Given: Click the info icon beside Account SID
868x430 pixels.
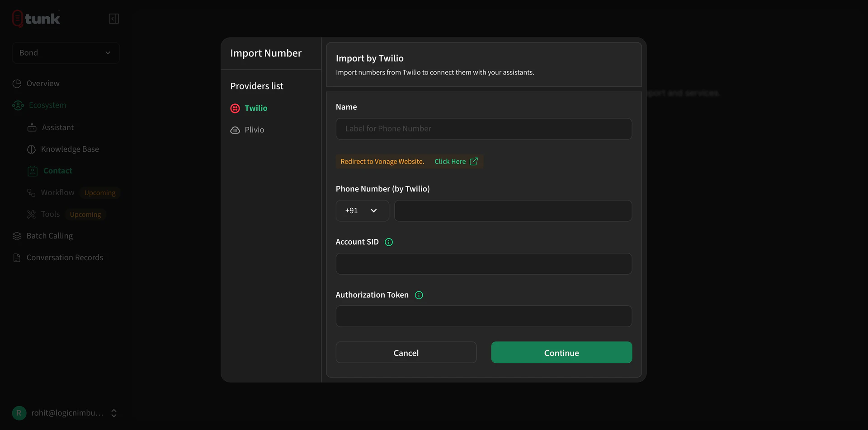Looking at the screenshot, I should click(x=389, y=242).
